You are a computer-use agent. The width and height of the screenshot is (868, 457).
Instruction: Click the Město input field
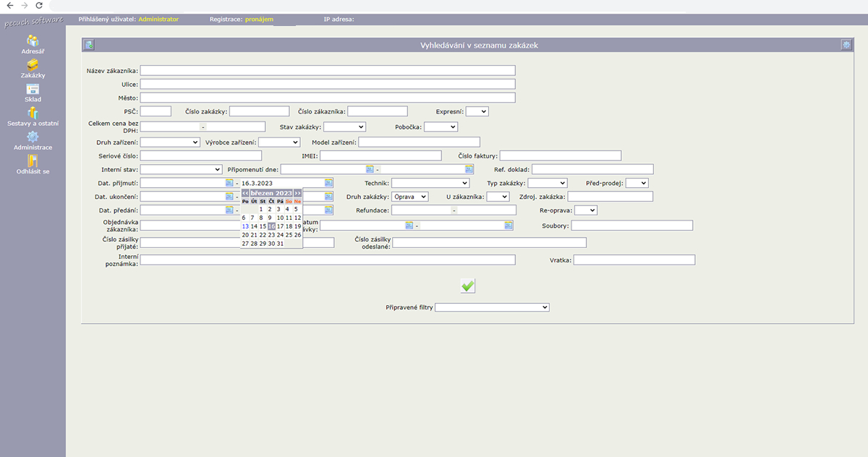tap(328, 98)
